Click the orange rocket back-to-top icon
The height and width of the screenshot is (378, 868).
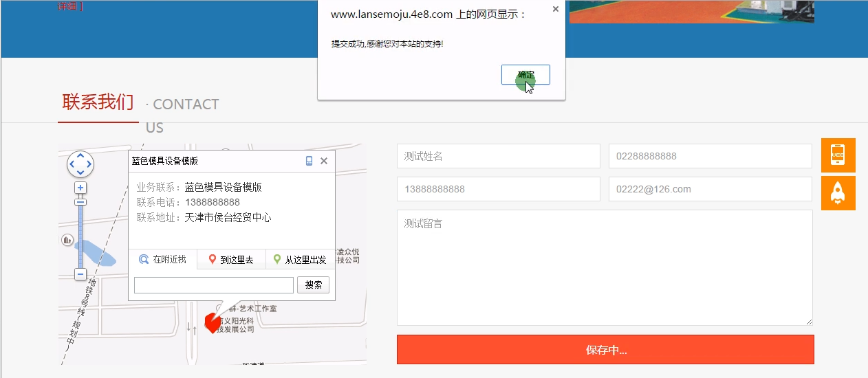[x=838, y=193]
